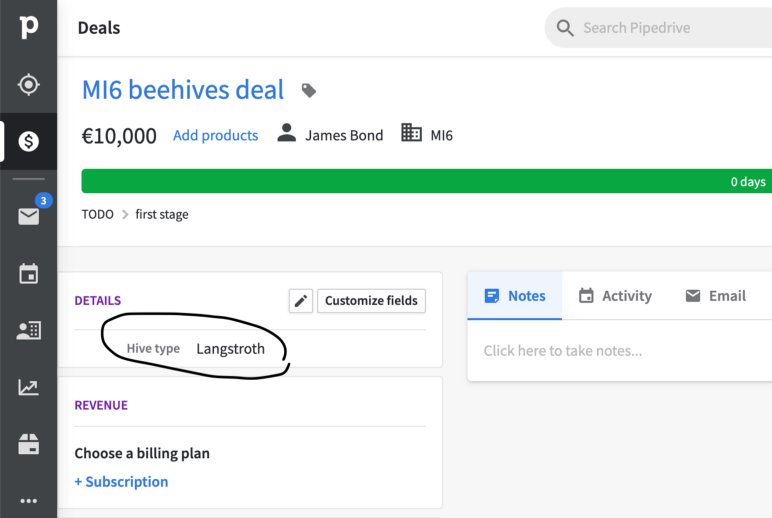Open Leads target icon in sidebar
This screenshot has width=772, height=518.
click(28, 84)
